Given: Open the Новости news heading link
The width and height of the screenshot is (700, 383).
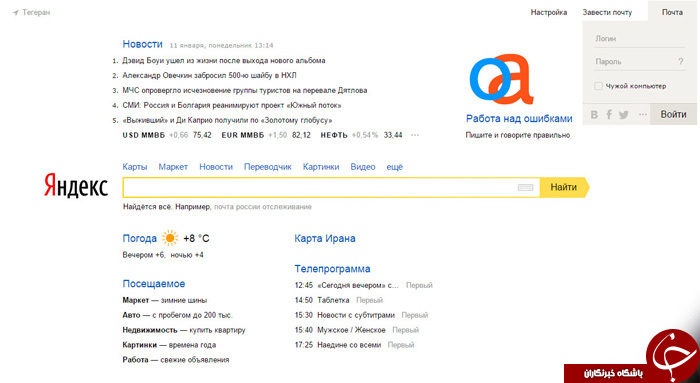Looking at the screenshot, I should point(142,44).
